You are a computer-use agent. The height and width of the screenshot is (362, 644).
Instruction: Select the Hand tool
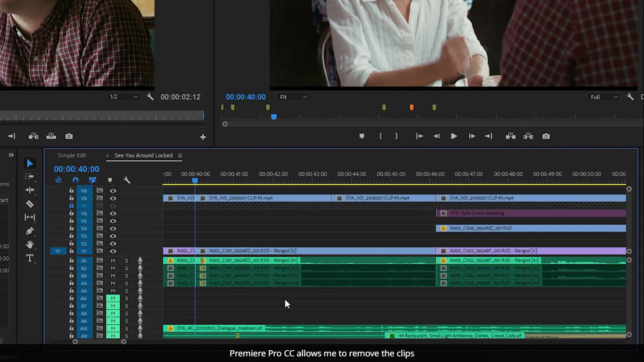coord(30,244)
